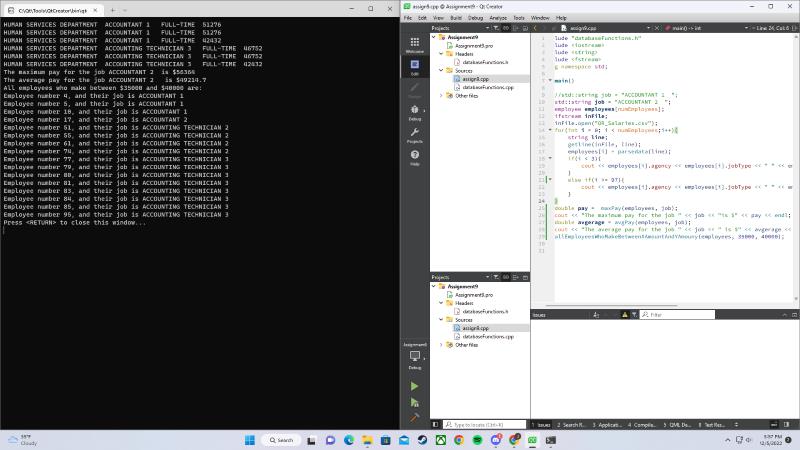Click the Type to locate search field
The image size is (800, 450).
click(x=484, y=424)
